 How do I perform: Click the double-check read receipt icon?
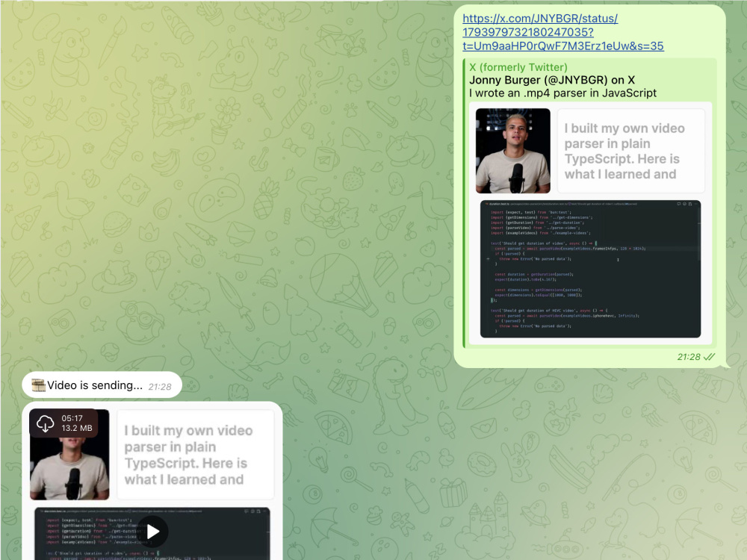pyautogui.click(x=710, y=357)
